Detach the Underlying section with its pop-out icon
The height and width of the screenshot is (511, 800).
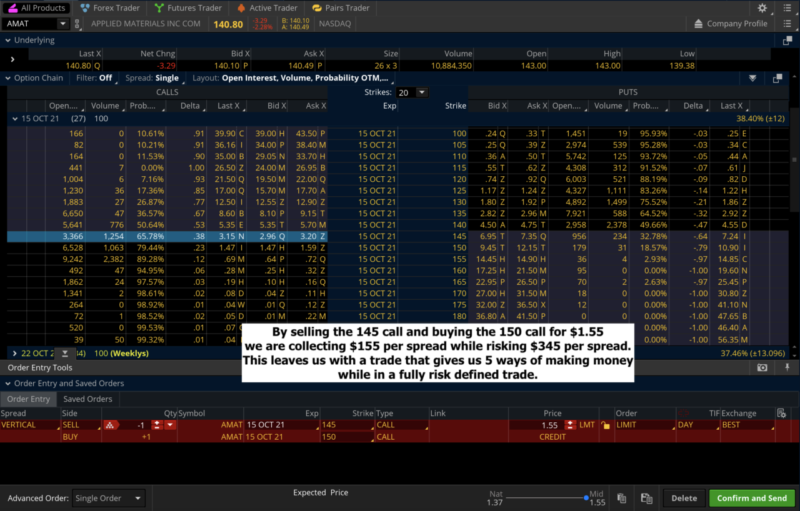[787, 40]
